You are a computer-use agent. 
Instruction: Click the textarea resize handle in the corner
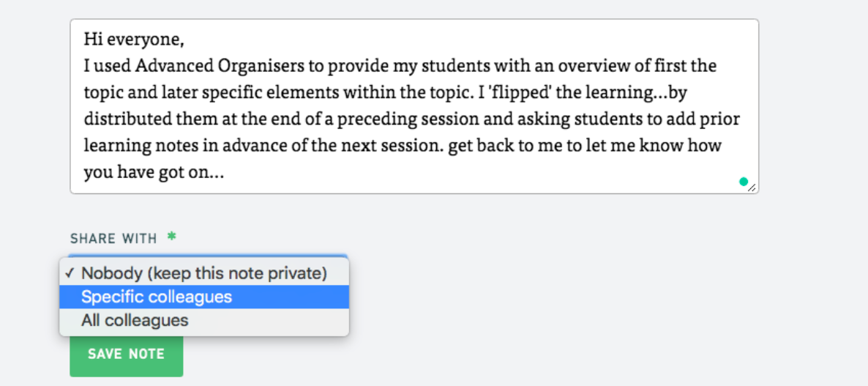pyautogui.click(x=752, y=188)
